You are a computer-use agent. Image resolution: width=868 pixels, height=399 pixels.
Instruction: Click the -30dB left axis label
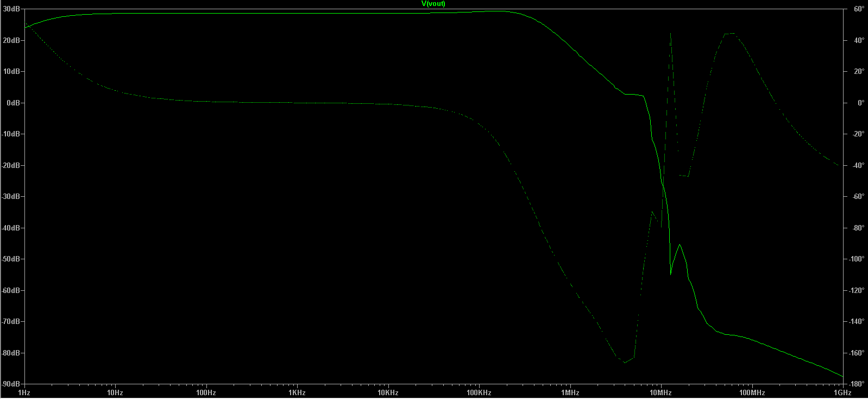point(10,197)
